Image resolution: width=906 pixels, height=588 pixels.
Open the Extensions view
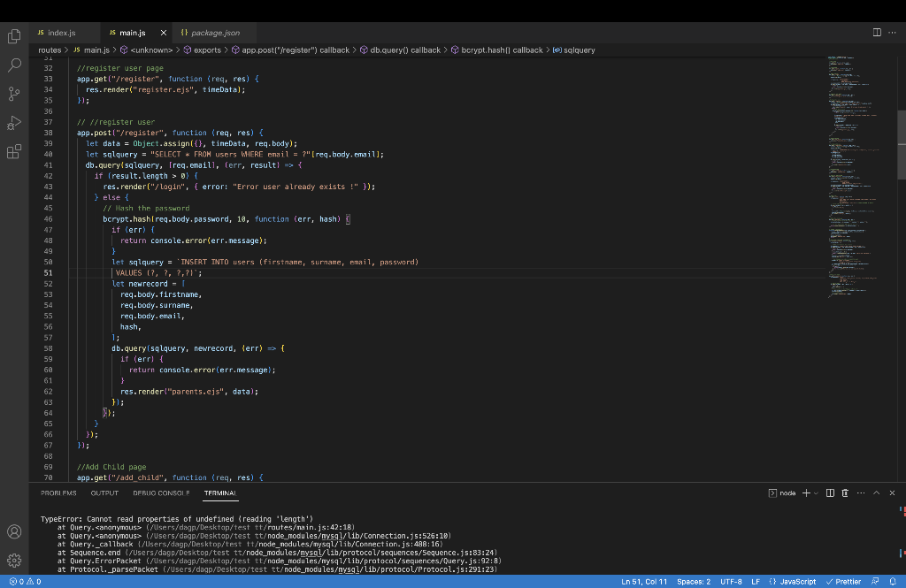coord(14,151)
